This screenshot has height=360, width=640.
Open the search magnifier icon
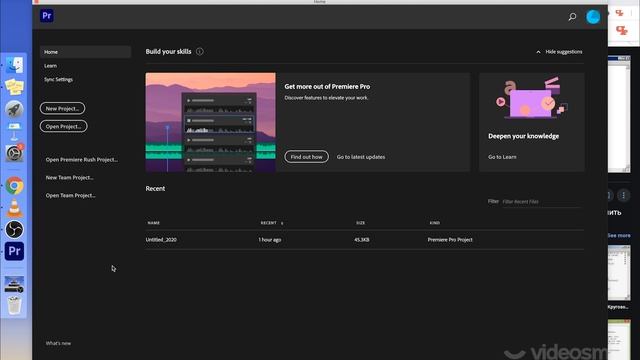click(572, 17)
